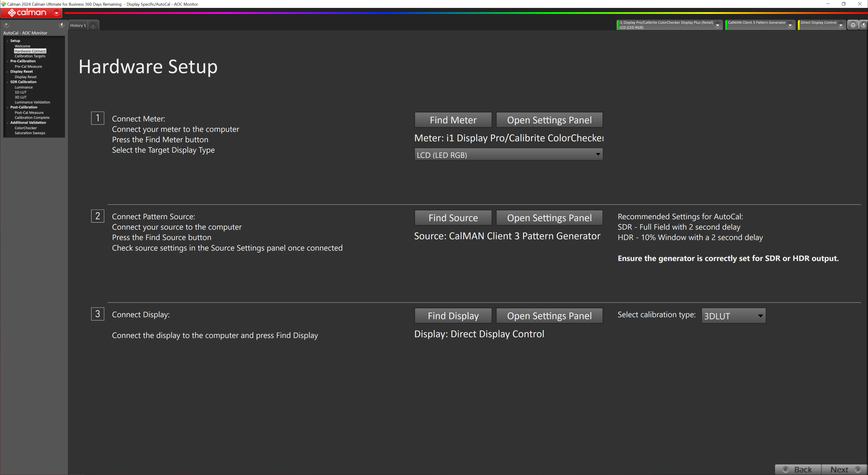
Task: Click the round pin button in sidebar header
Action: [x=6, y=25]
